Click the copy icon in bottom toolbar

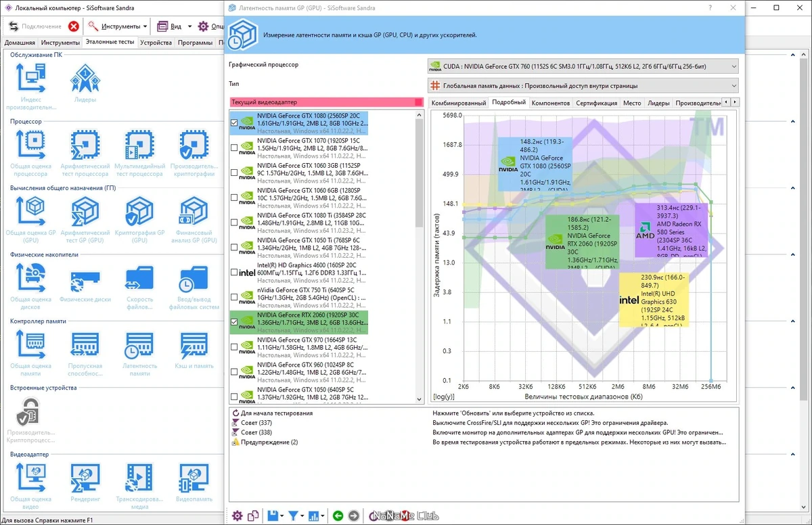[x=253, y=516]
